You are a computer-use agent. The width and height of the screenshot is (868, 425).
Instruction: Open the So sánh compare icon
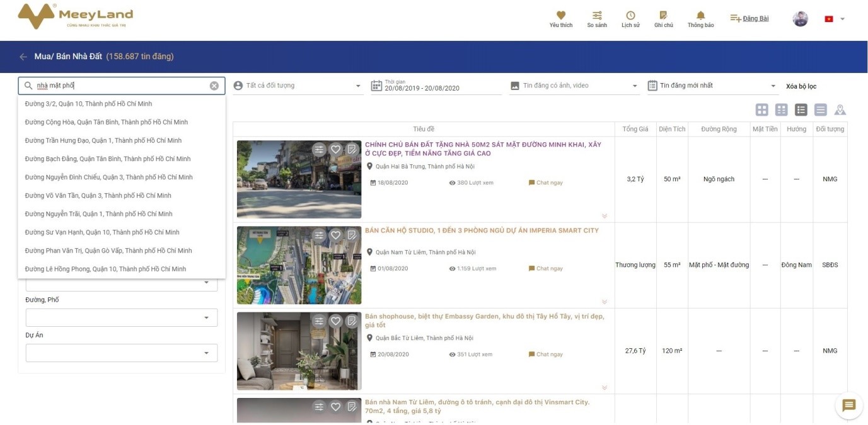[x=596, y=16]
